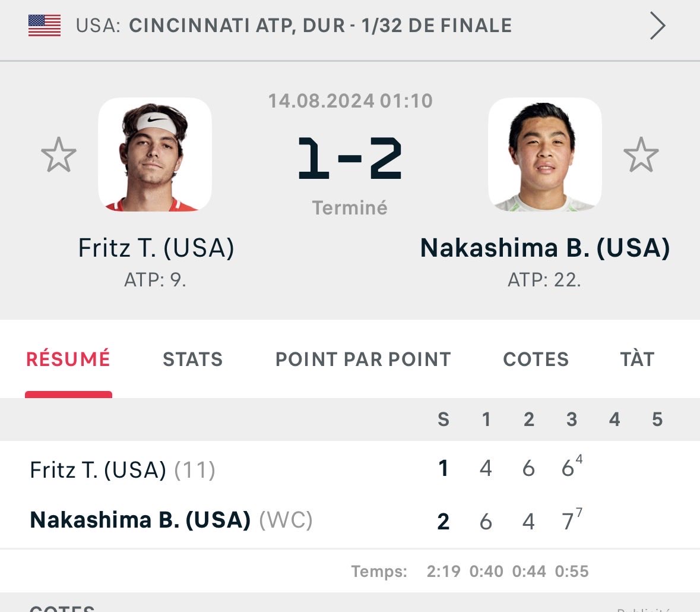Tap Cincinnati ATP tournament header title
This screenshot has width=700, height=612.
tap(320, 26)
